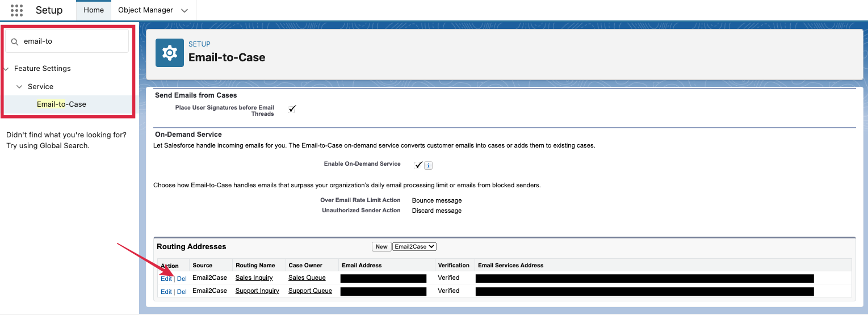Click the Discard message value
This screenshot has height=315, width=868.
click(x=437, y=211)
